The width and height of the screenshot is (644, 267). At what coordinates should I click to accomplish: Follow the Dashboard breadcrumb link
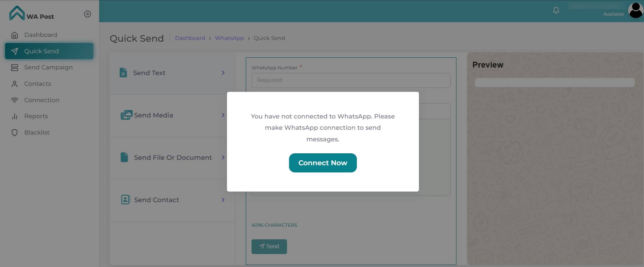(x=190, y=38)
